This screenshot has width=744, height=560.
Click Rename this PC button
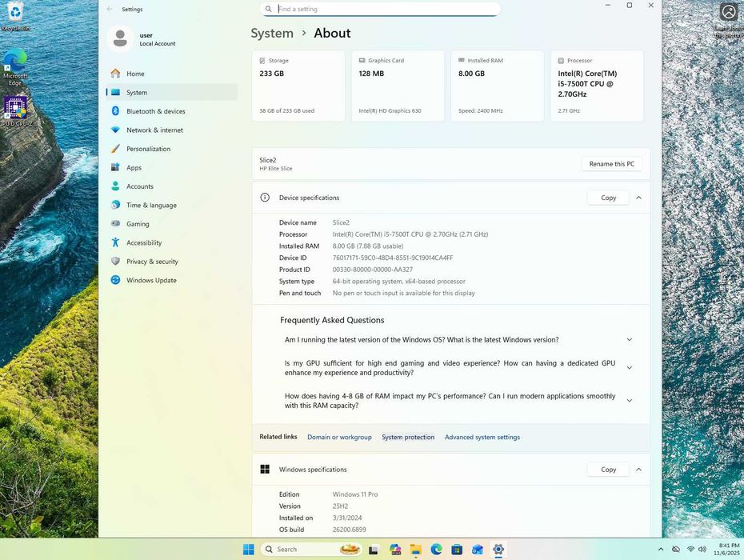click(612, 164)
